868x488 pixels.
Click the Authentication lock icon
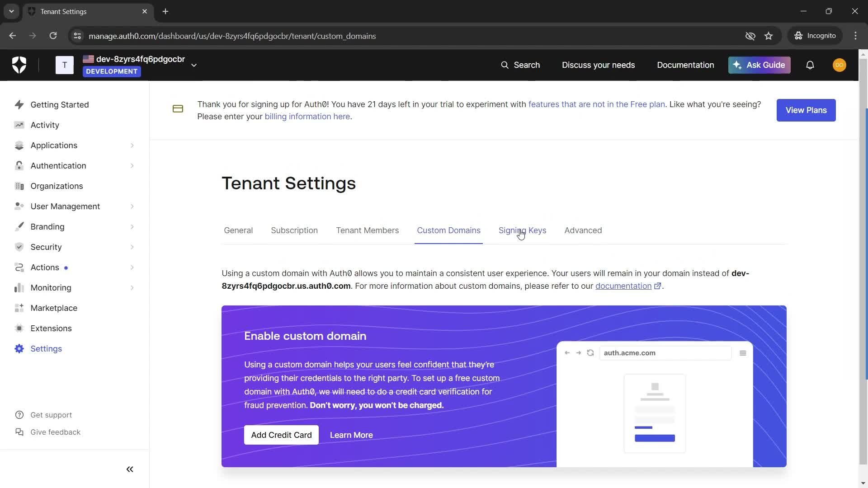pos(19,166)
